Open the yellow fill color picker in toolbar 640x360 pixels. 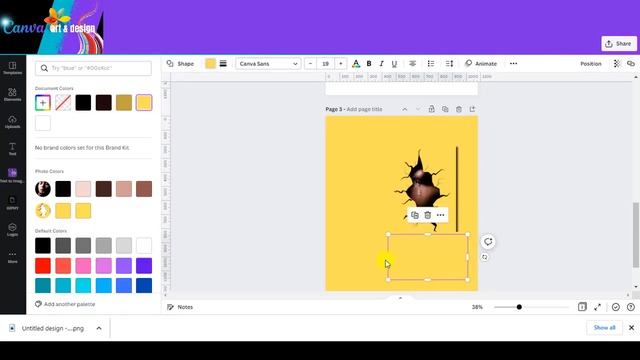[x=210, y=64]
